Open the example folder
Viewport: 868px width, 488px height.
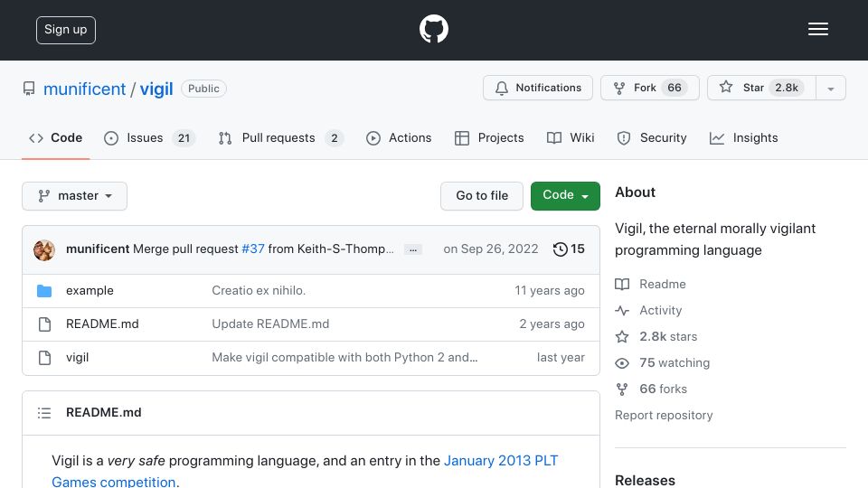[90, 290]
